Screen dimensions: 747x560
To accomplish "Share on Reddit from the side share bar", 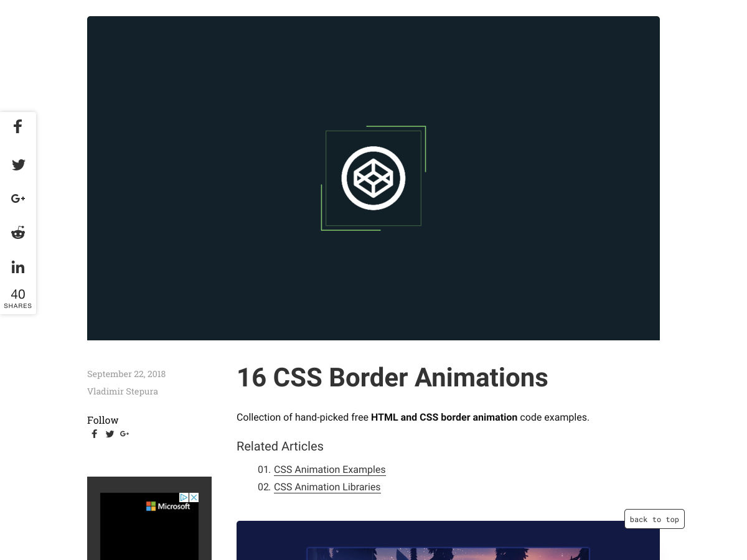I will 18,233.
